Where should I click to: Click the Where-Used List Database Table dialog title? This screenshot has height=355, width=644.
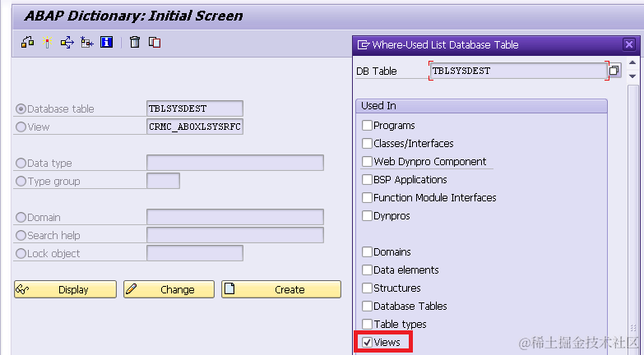click(x=445, y=44)
